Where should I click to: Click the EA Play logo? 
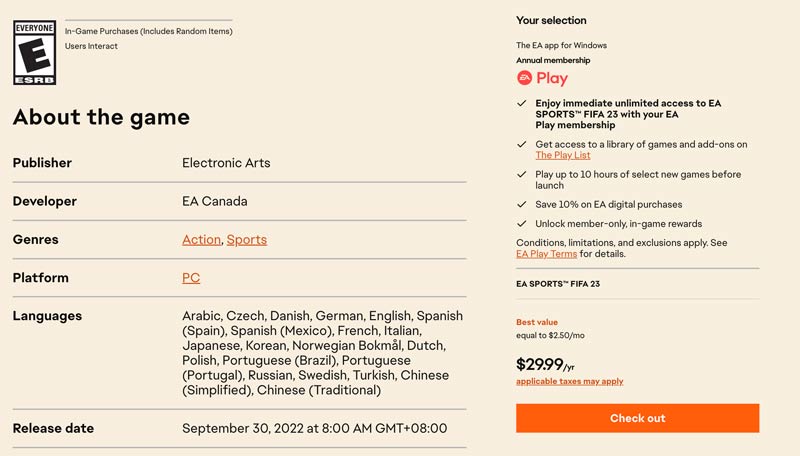point(542,78)
